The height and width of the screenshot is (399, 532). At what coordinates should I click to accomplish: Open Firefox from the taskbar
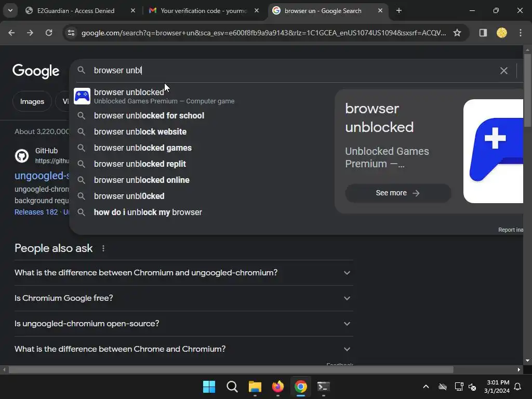[278, 387]
